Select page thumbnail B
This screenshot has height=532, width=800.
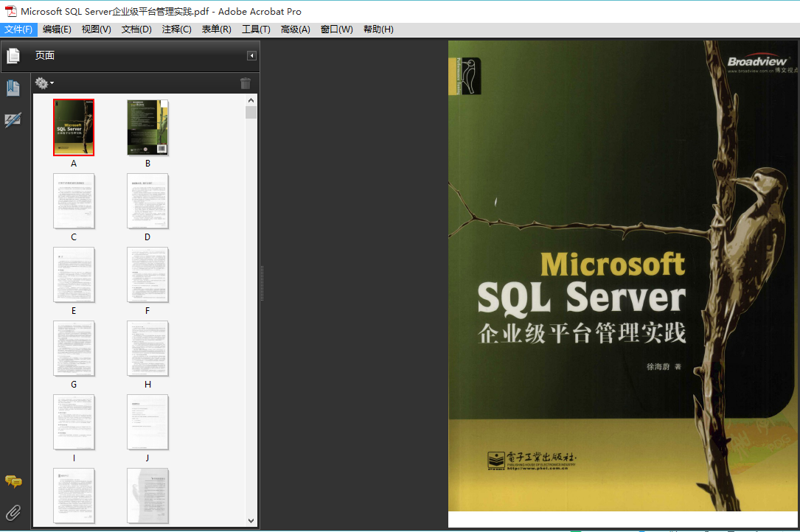click(x=147, y=127)
